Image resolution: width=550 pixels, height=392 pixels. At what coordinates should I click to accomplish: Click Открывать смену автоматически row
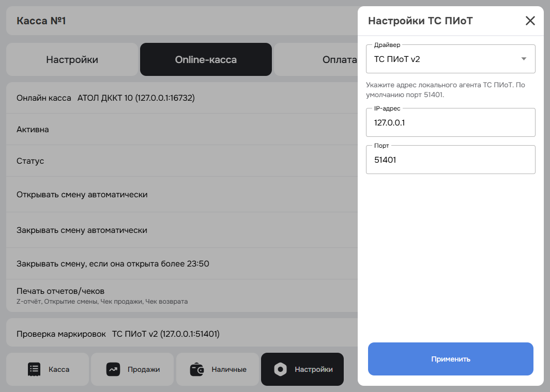click(182, 194)
